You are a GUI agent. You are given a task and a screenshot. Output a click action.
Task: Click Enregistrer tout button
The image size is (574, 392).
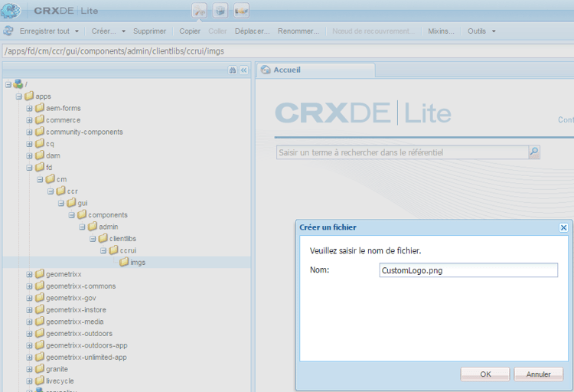(44, 31)
